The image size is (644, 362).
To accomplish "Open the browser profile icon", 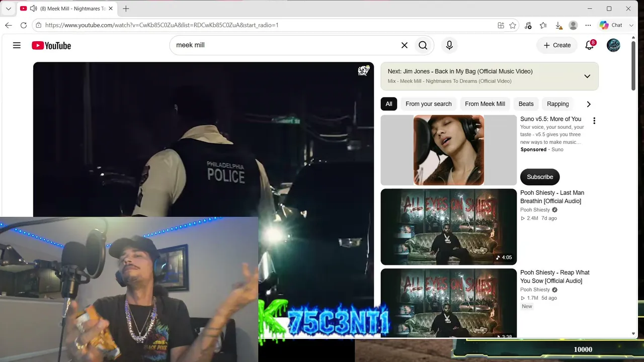I will tap(573, 25).
